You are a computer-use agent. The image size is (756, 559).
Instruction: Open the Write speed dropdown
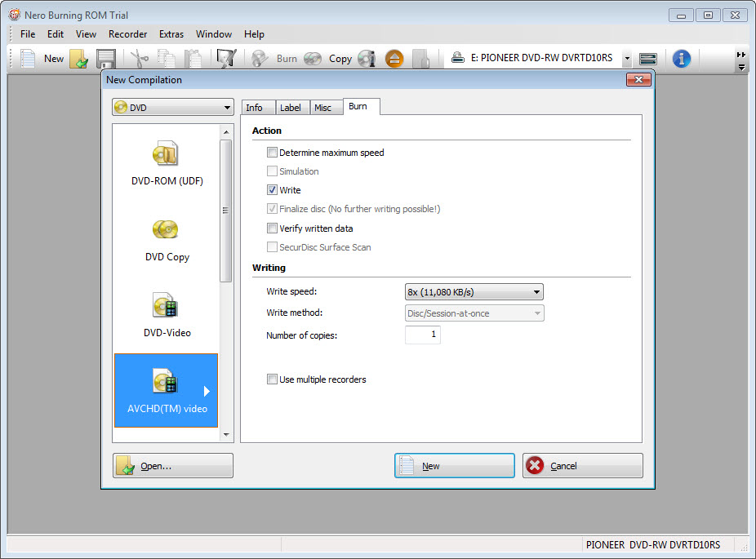coord(474,292)
